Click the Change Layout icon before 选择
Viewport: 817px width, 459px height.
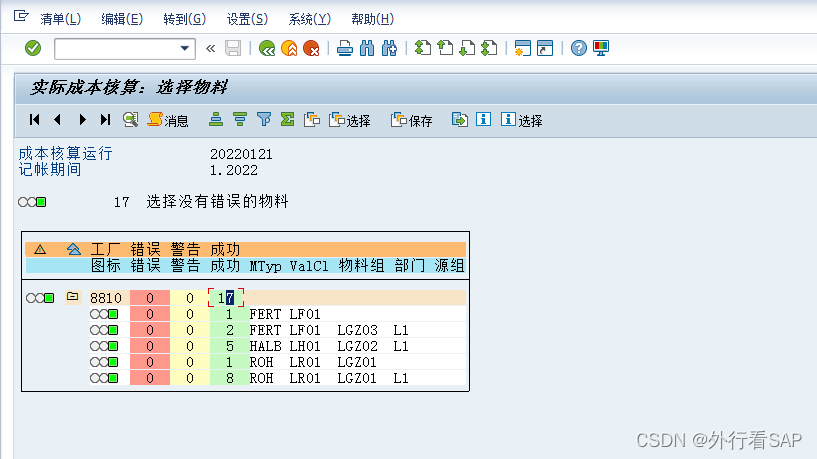(x=312, y=120)
